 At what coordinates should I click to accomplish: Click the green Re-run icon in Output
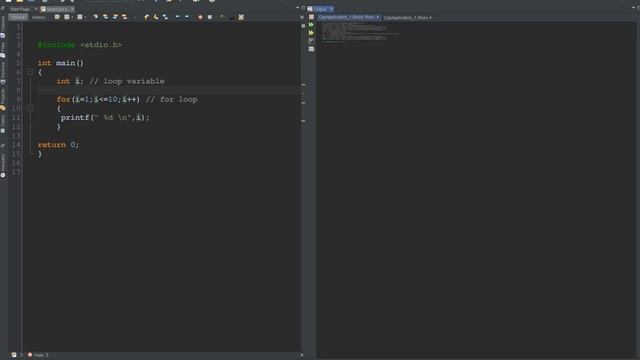tap(311, 25)
